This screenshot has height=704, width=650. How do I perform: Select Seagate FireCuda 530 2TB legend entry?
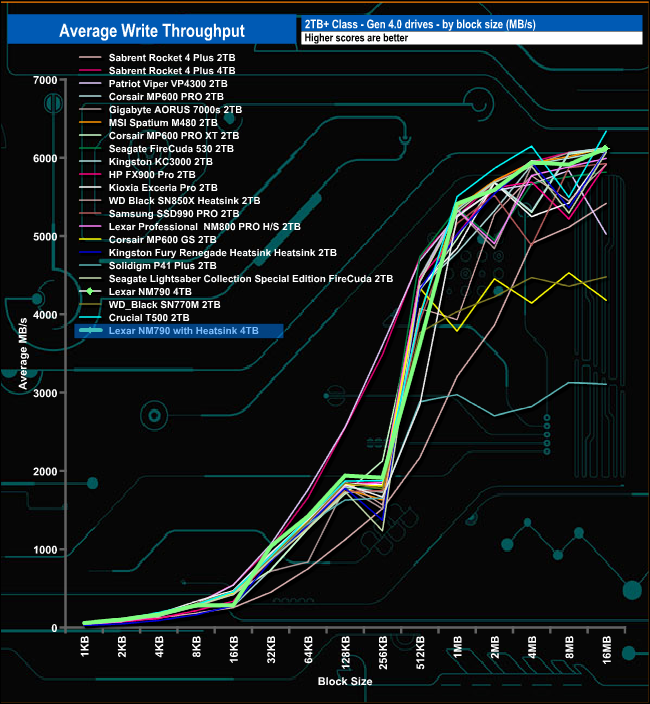click(x=171, y=149)
